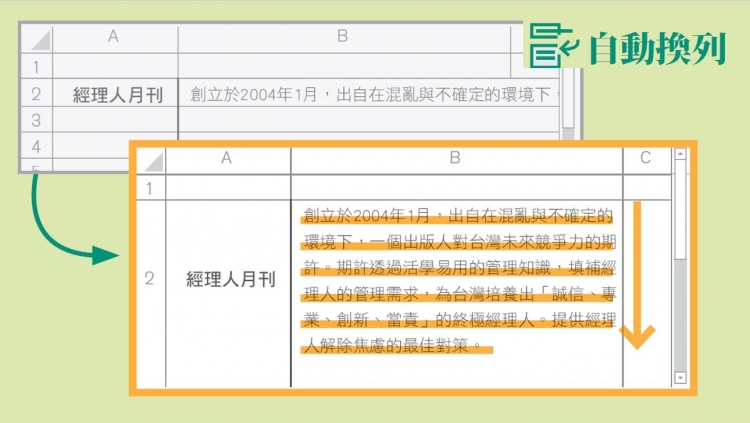The image size is (750, 423).
Task: Select the row 1 header in the lower sheet
Action: pyautogui.click(x=149, y=187)
